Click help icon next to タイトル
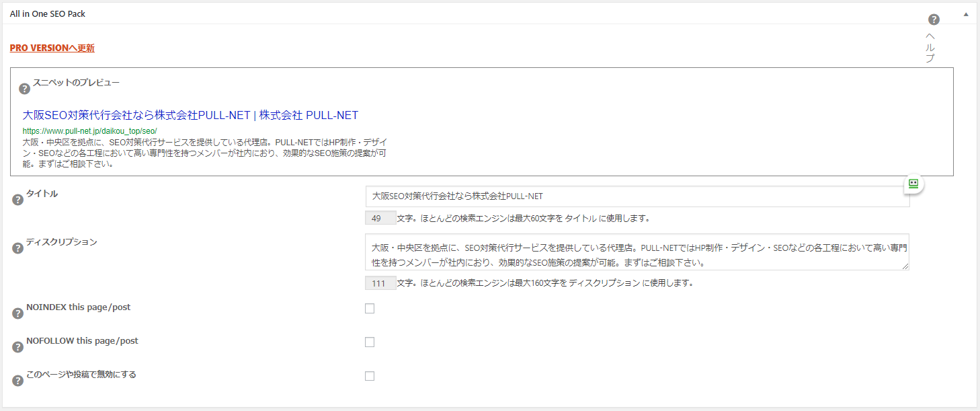 point(18,200)
